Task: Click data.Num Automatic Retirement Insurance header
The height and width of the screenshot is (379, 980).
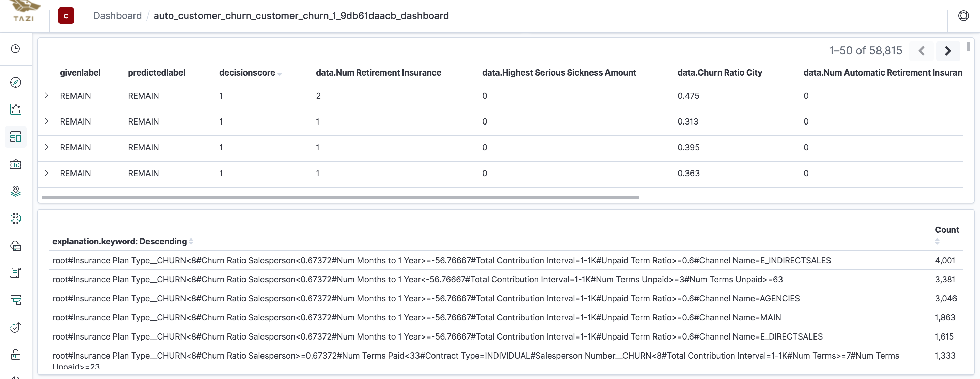Action: 883,72
